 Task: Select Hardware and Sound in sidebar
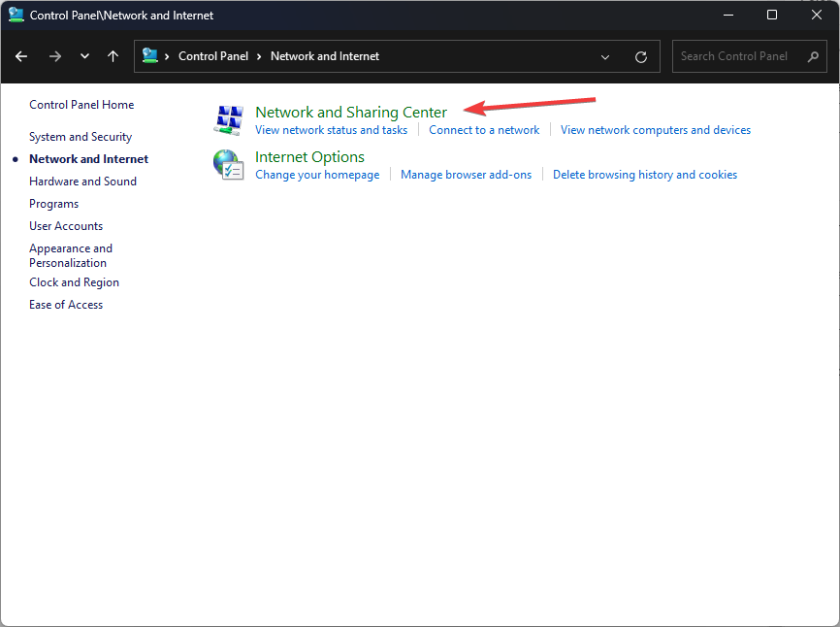click(x=82, y=181)
